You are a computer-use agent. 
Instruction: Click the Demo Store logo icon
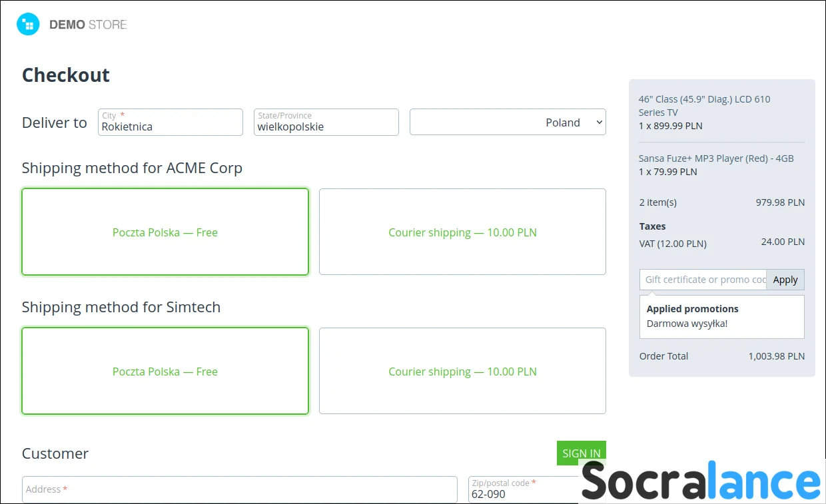(x=28, y=25)
